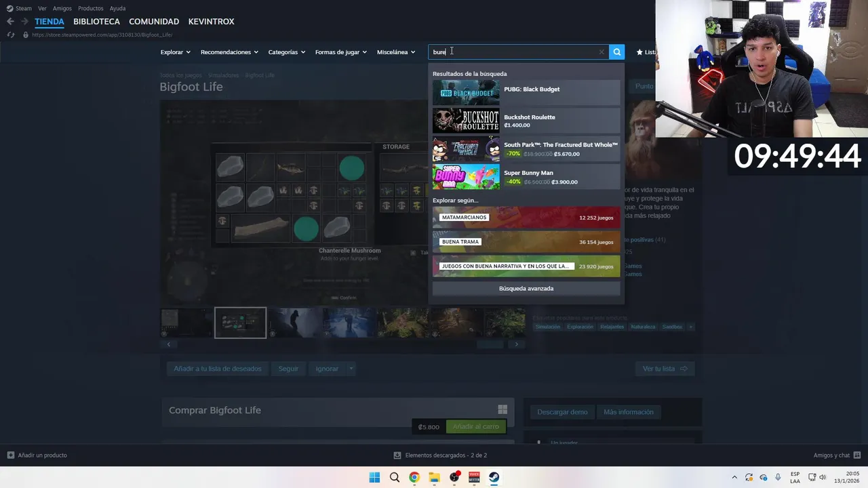Browse the BUENA TRAMA tag
Screen dimensions: 868x488
tap(526, 242)
